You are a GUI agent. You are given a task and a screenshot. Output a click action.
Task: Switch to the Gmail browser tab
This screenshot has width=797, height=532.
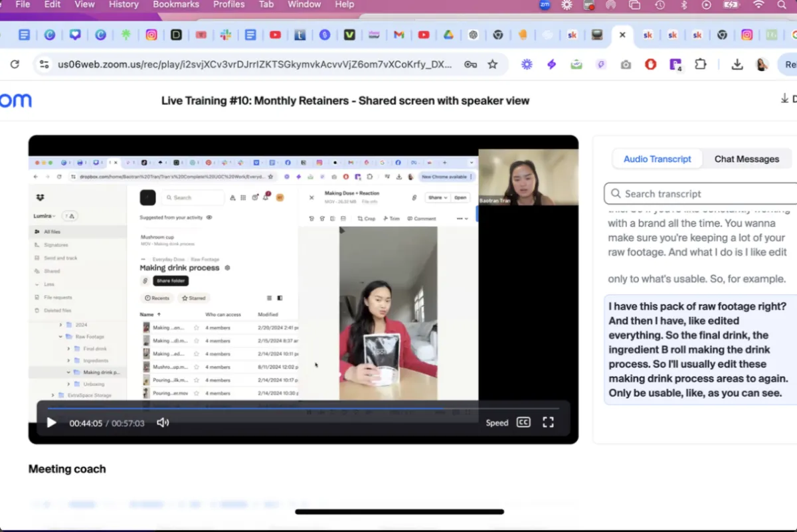(x=399, y=35)
